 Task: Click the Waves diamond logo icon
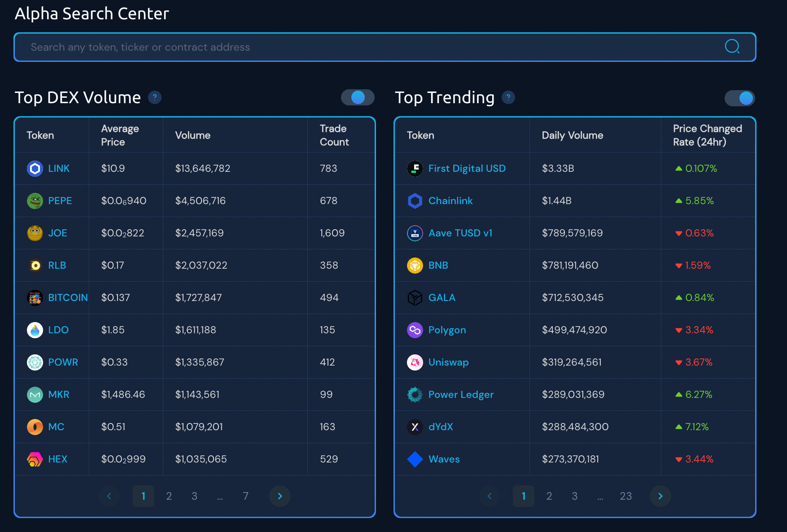(x=415, y=459)
